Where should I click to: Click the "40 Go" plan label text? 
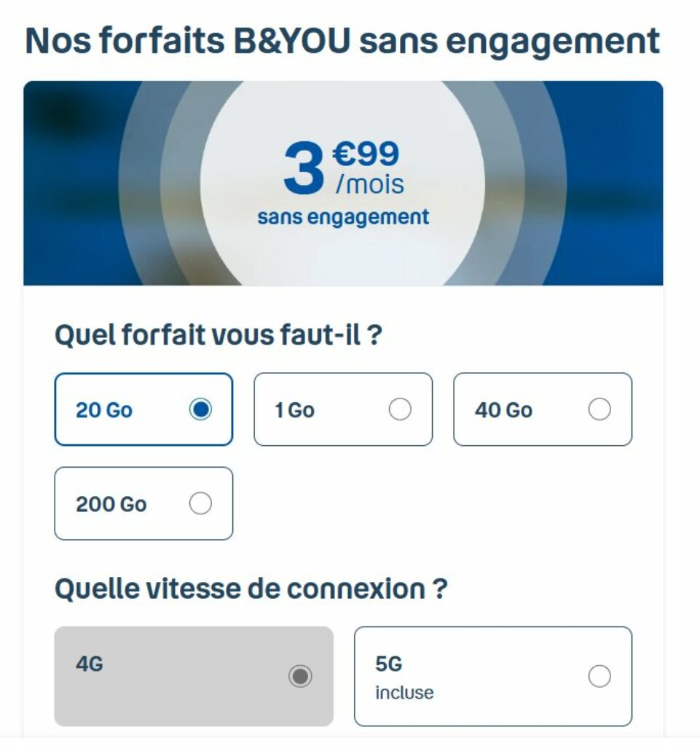coord(503,410)
